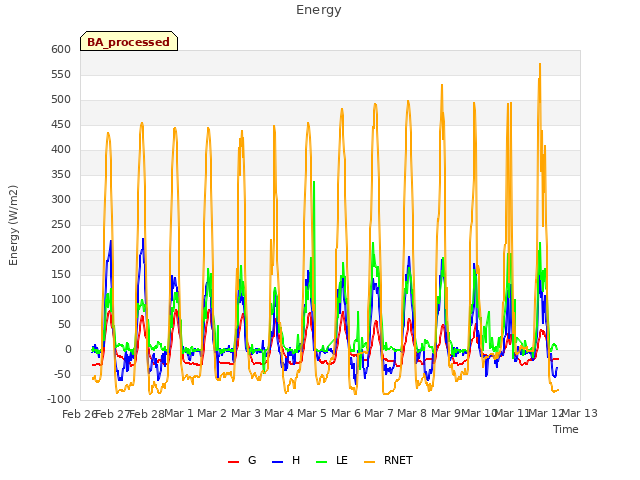Click the 500 y-axis label

tap(61, 100)
